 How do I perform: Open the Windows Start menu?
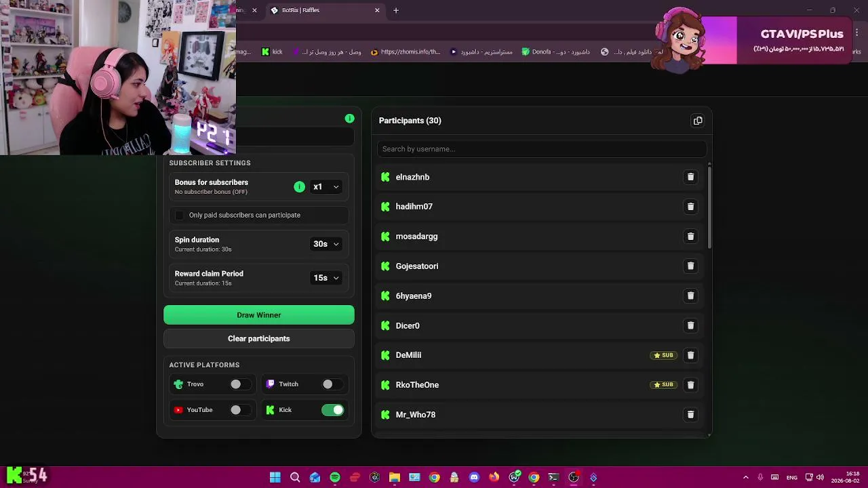click(275, 477)
